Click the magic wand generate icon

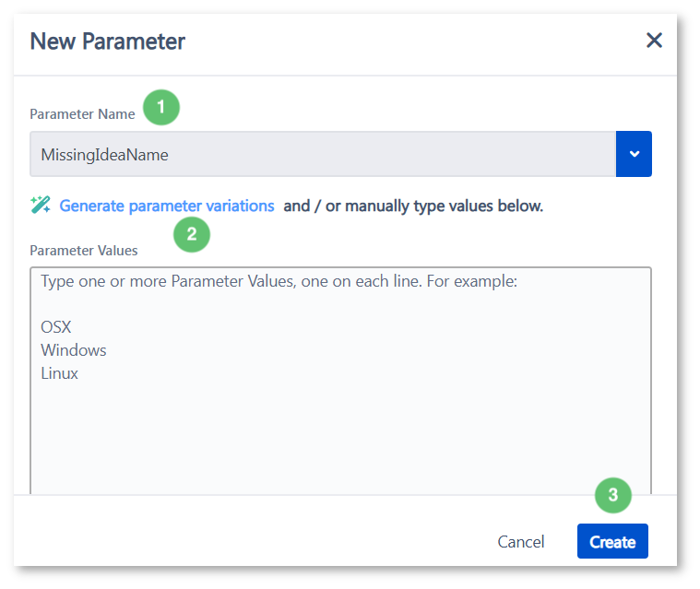[x=41, y=206]
